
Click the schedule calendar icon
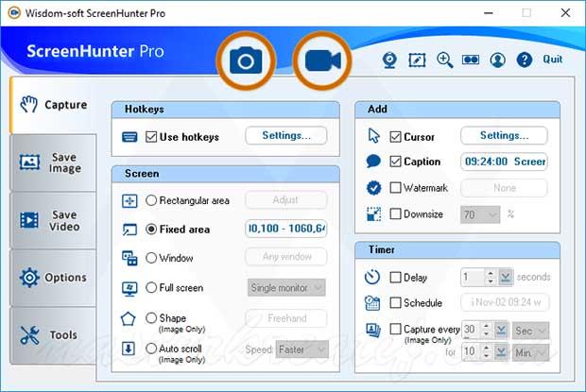[x=372, y=303]
